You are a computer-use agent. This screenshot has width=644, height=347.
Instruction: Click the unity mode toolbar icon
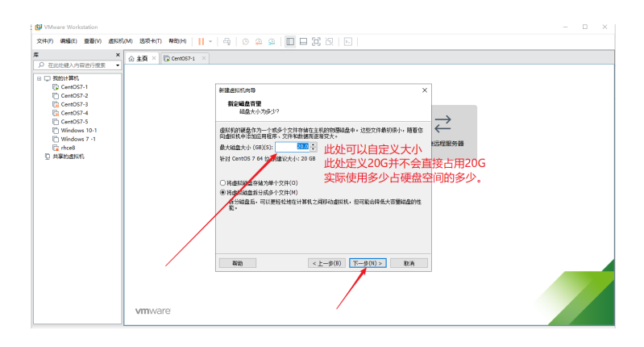[x=329, y=41]
